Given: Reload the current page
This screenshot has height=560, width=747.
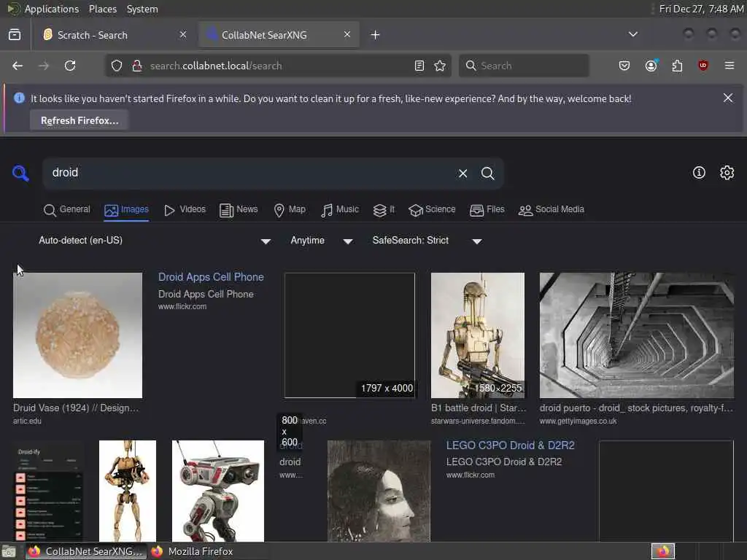Looking at the screenshot, I should [x=70, y=66].
